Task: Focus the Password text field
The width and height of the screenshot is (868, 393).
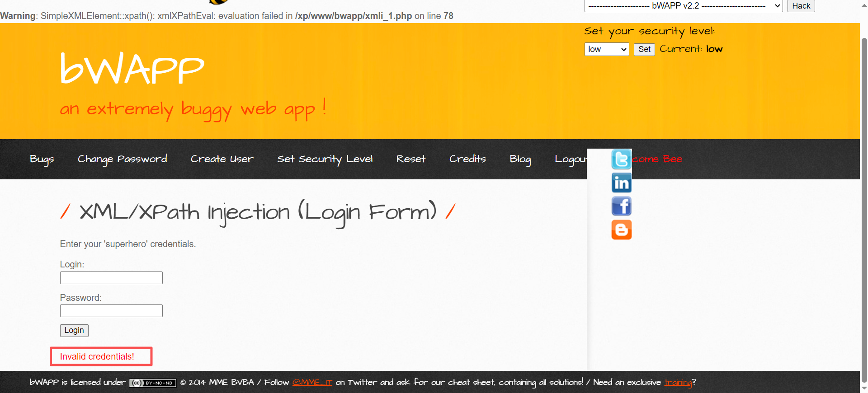Action: point(111,311)
